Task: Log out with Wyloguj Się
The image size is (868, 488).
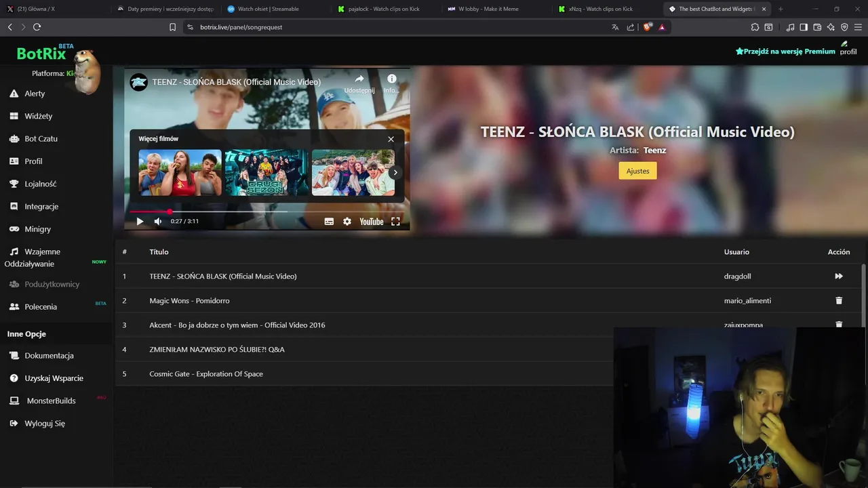Action: point(45,423)
